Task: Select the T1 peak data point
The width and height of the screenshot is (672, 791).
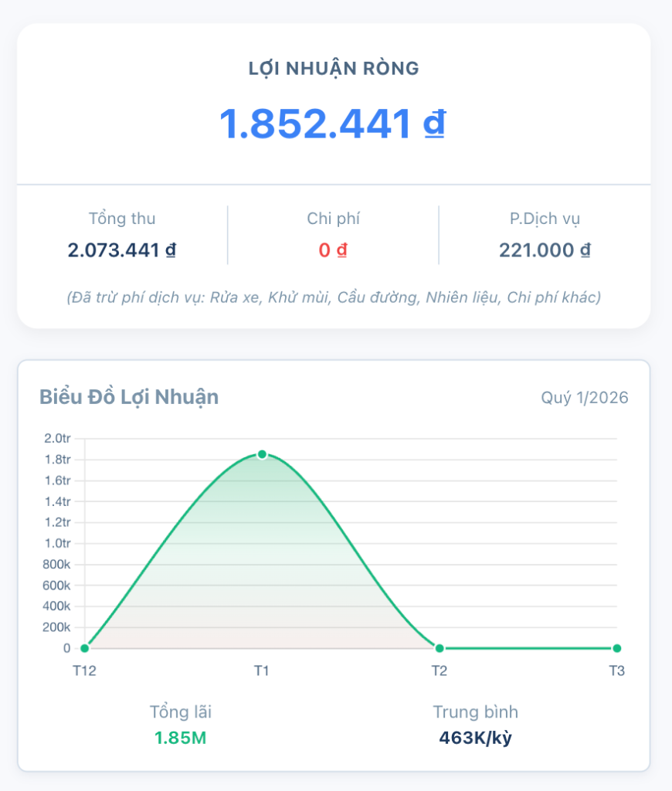Action: 262,454
